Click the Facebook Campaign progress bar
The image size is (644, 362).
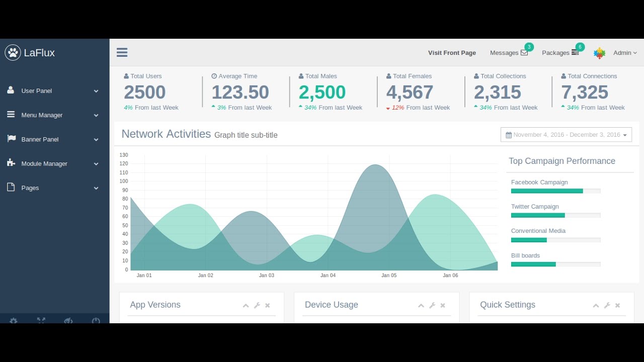pyautogui.click(x=555, y=191)
